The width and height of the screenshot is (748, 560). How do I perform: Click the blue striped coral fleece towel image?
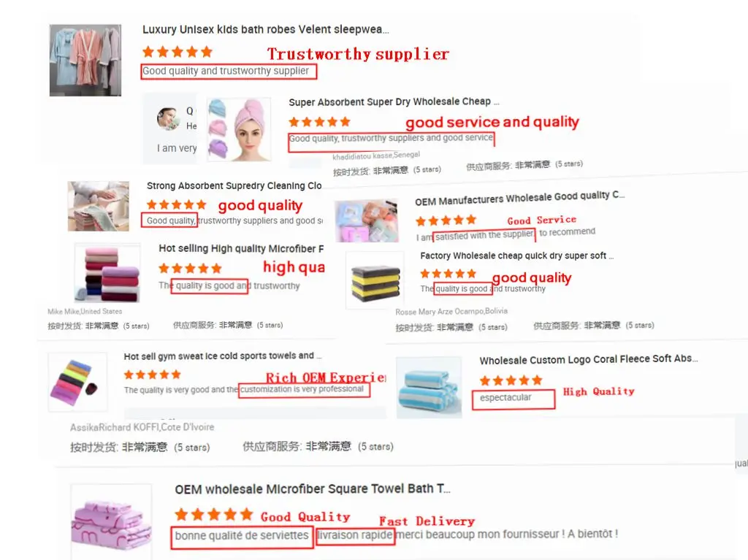429,387
